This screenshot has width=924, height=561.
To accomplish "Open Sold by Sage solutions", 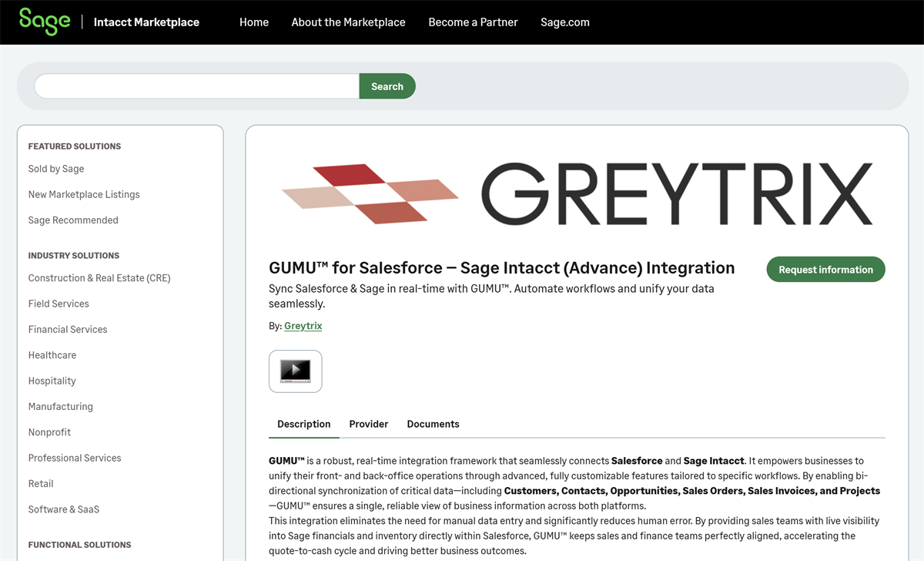I will pyautogui.click(x=56, y=169).
